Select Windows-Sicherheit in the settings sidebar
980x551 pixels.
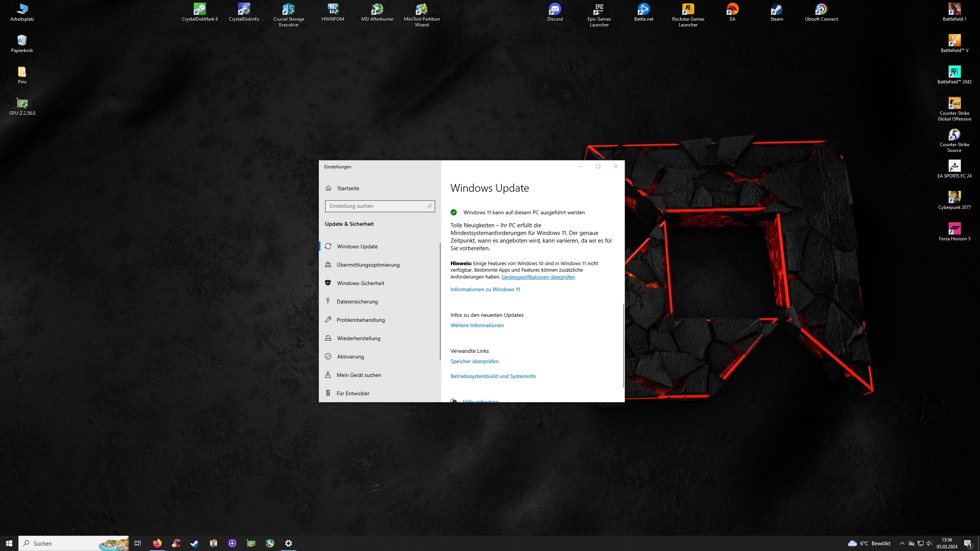tap(360, 283)
